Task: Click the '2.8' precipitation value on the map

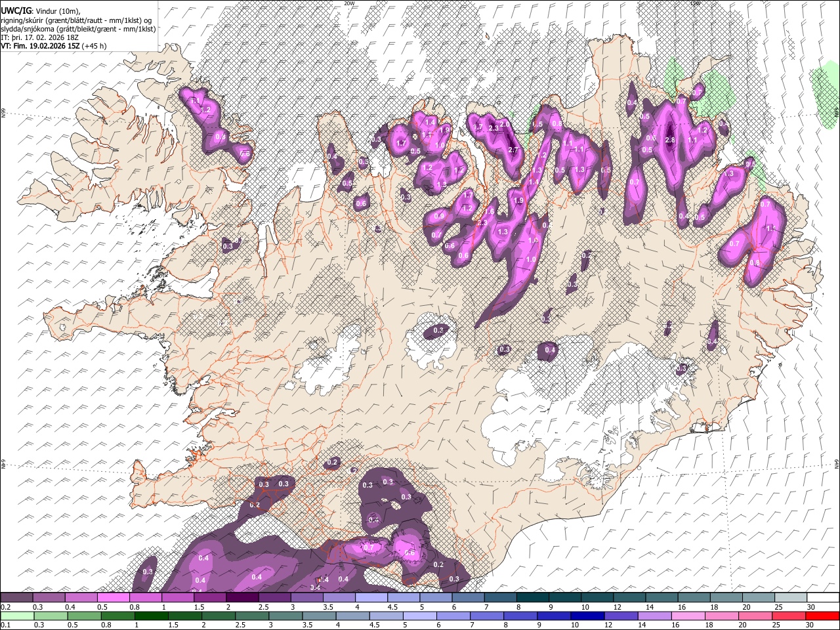Action: click(670, 140)
